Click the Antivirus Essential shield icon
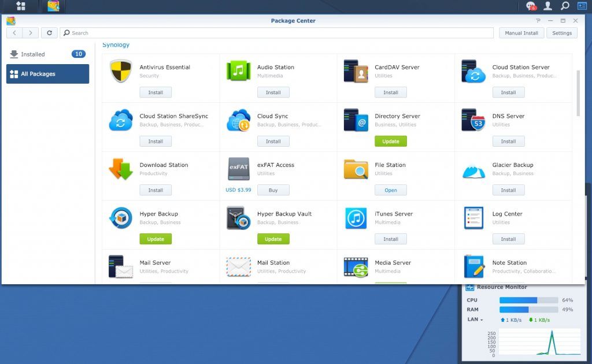This screenshot has height=364, width=592. click(121, 70)
